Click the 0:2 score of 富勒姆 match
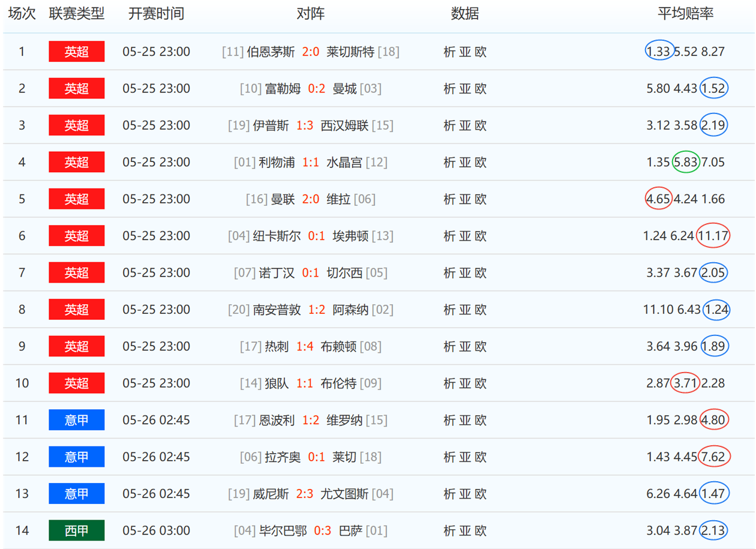 pos(317,89)
